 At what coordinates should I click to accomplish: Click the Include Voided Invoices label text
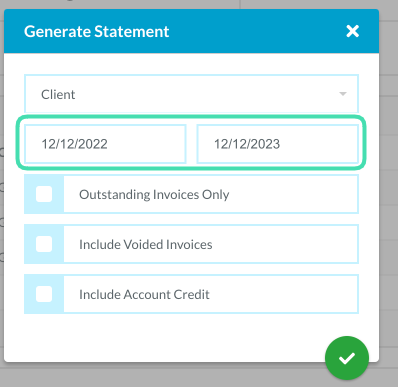(x=146, y=245)
